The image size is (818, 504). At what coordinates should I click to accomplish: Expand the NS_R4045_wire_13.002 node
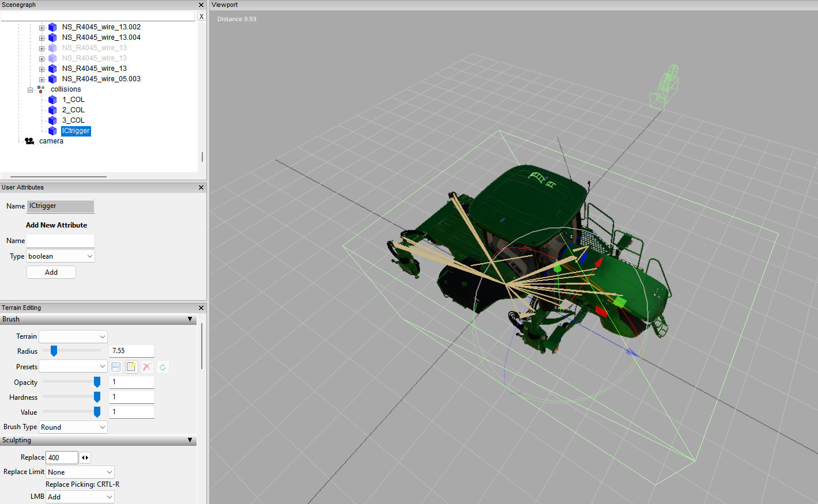tap(42, 28)
